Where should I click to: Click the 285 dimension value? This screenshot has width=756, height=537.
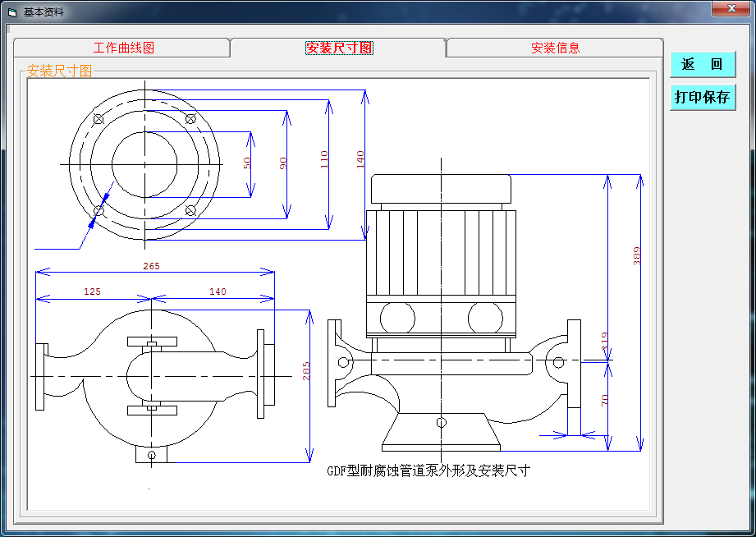coord(305,371)
